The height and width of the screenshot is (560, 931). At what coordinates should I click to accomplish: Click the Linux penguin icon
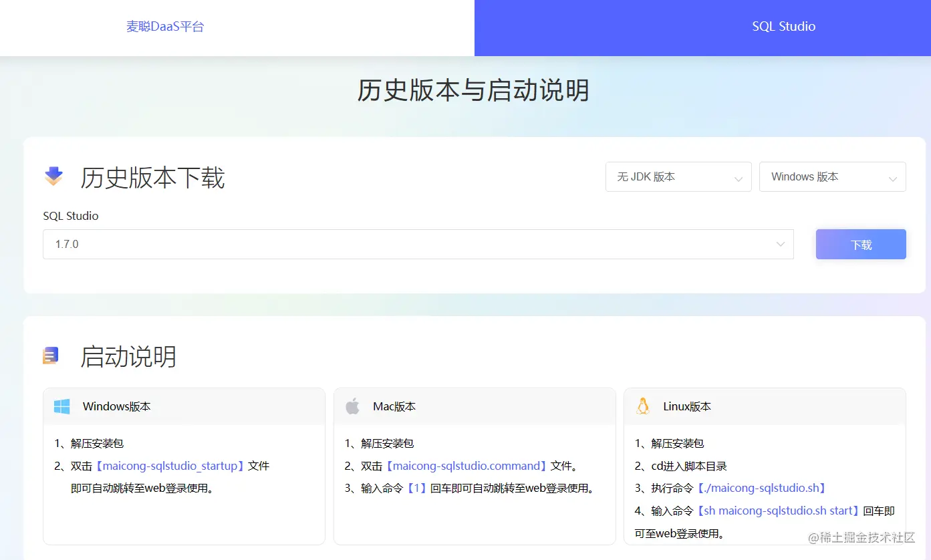tap(642, 406)
